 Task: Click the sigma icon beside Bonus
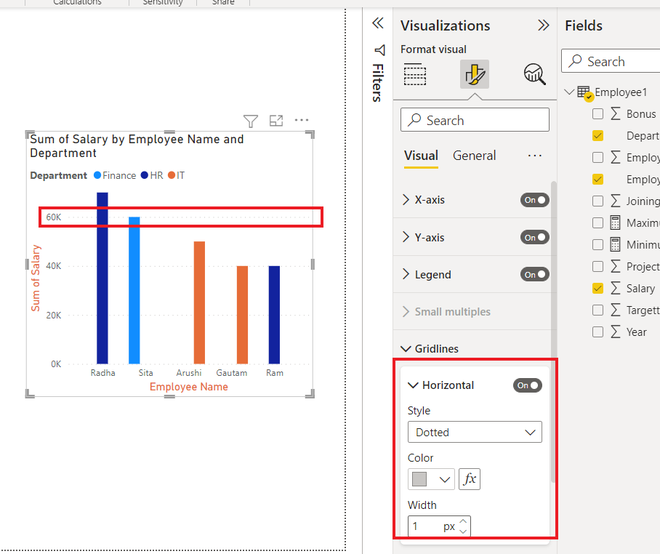coord(615,113)
